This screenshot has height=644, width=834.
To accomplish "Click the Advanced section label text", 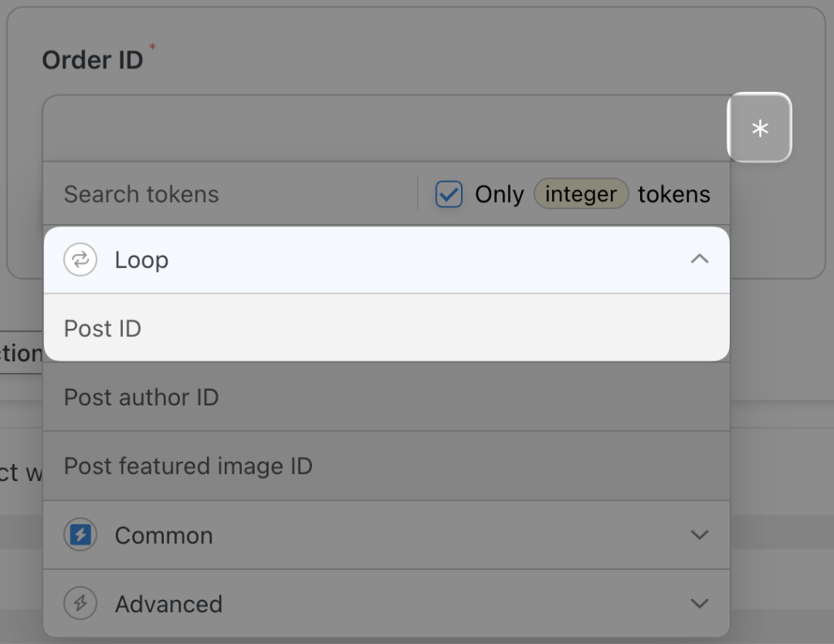I will point(169,604).
